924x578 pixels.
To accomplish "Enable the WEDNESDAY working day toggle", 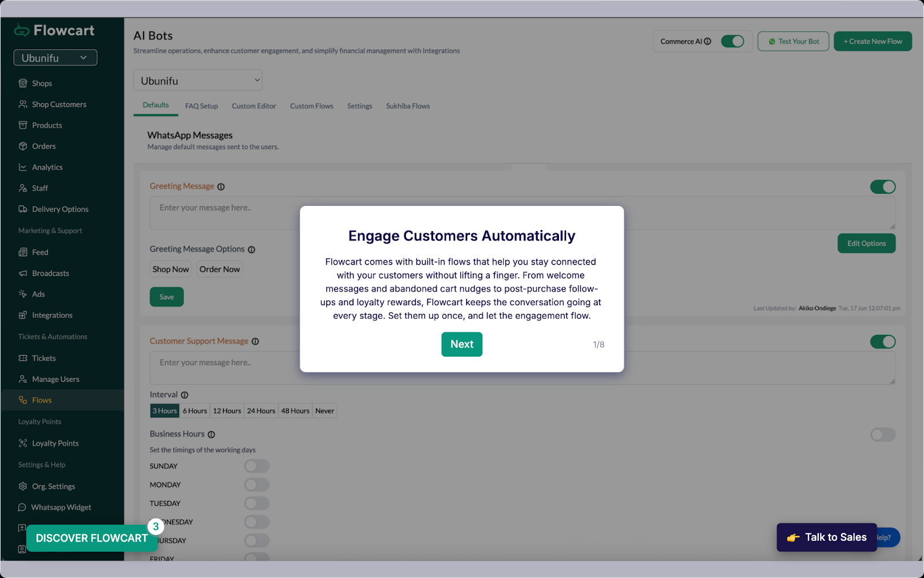I will [x=257, y=522].
